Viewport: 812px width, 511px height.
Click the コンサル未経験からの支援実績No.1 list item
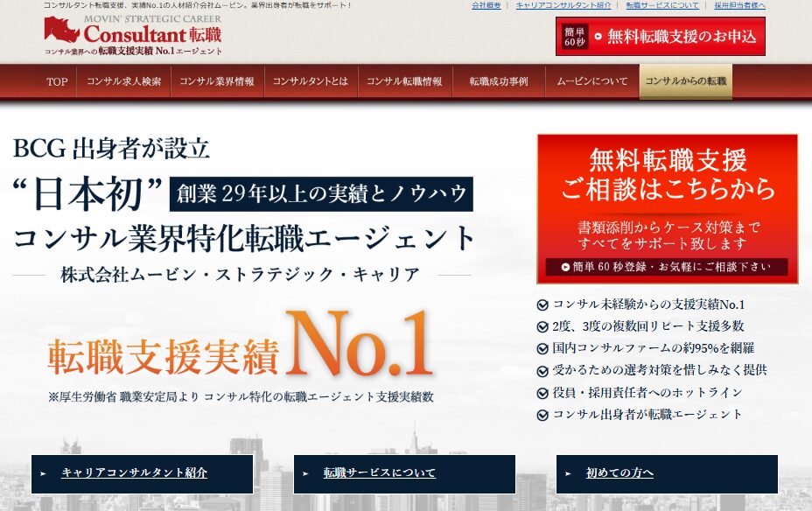pos(641,304)
